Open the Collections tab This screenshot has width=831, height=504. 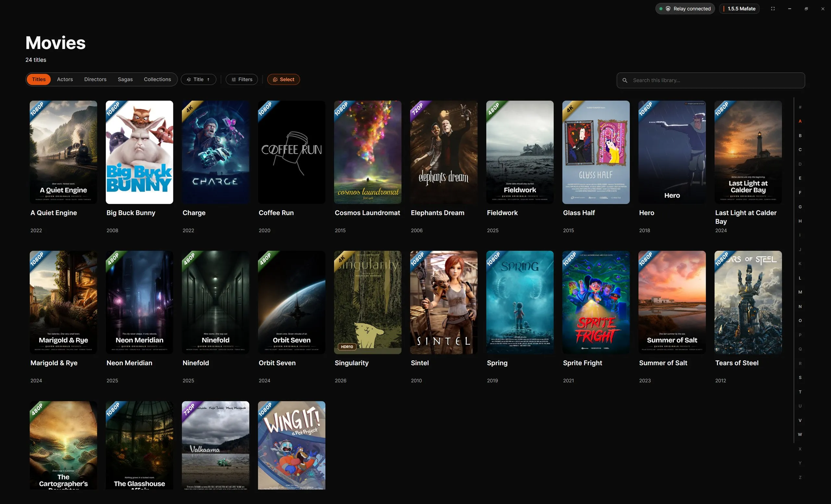click(x=157, y=79)
